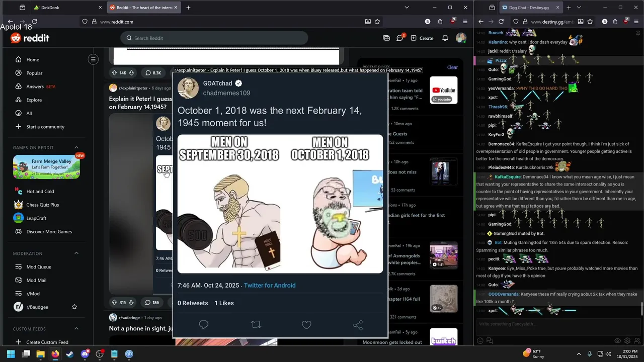Collapse Reddit sidebar with hamburger button
The image size is (644, 362).
click(x=93, y=59)
